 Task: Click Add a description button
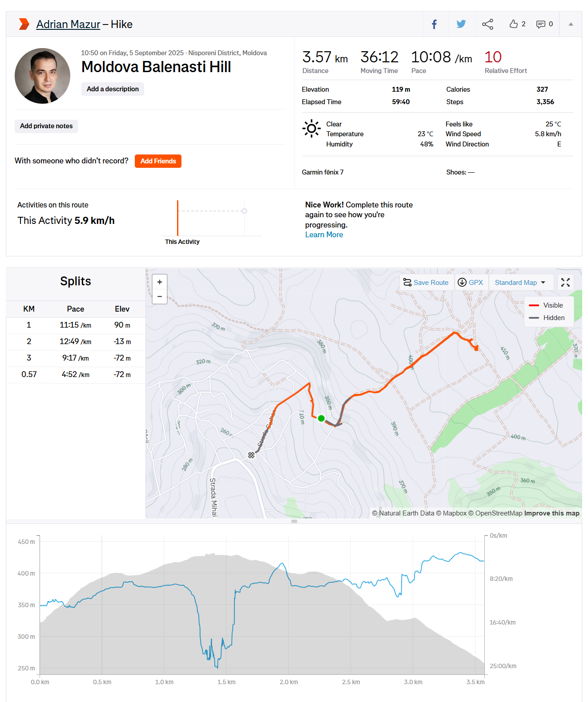click(x=113, y=89)
